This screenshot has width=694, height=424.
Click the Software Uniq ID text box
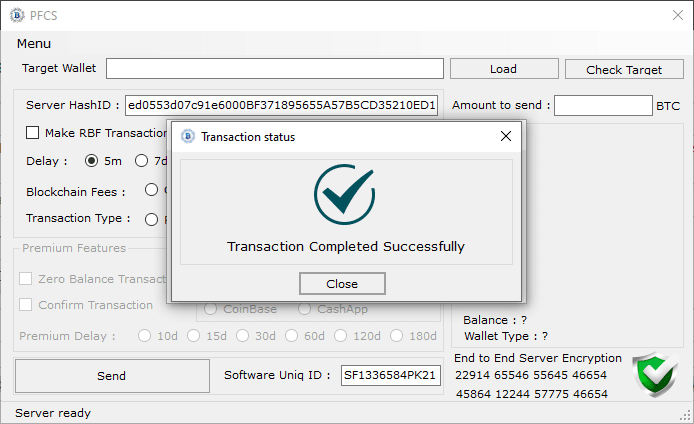(x=390, y=376)
